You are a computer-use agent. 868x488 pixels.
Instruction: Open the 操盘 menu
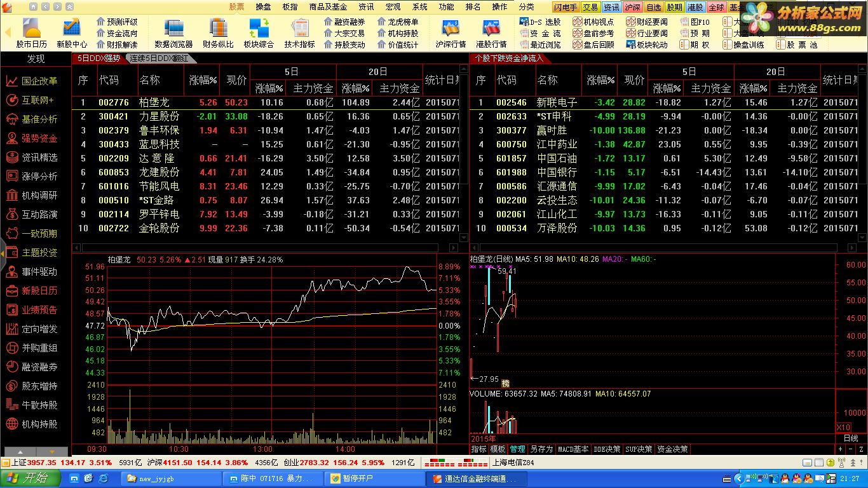coord(263,6)
